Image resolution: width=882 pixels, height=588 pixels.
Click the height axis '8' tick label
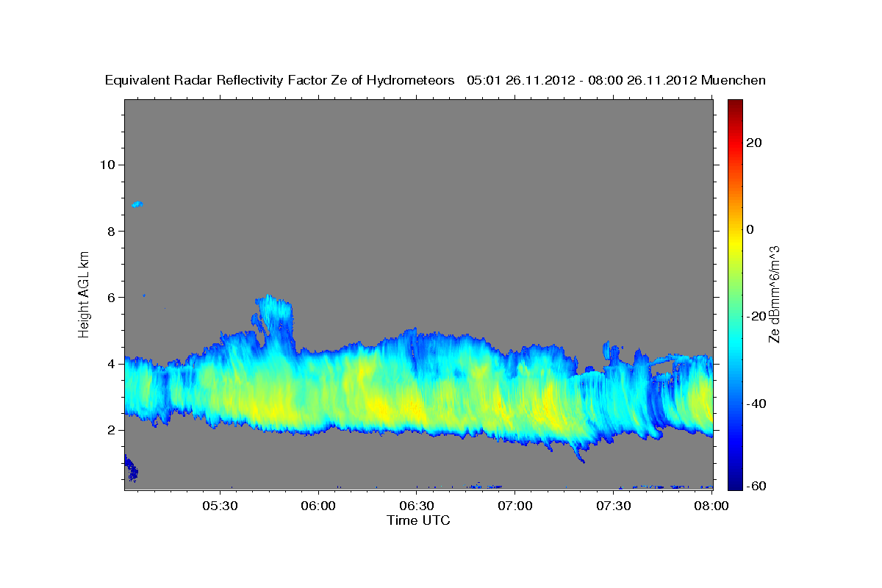pyautogui.click(x=110, y=231)
